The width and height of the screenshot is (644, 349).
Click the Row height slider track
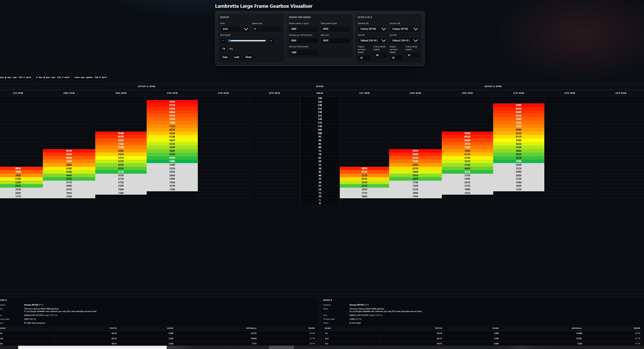point(247,41)
